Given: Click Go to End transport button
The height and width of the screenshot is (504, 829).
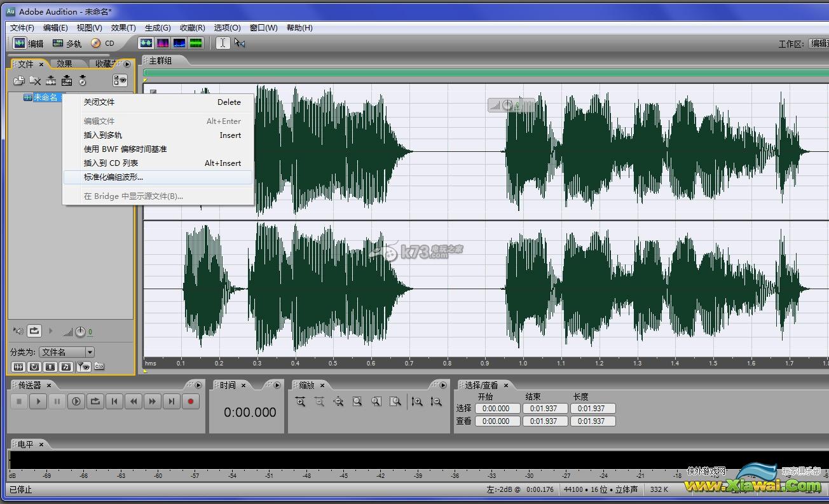Looking at the screenshot, I should click(x=172, y=402).
